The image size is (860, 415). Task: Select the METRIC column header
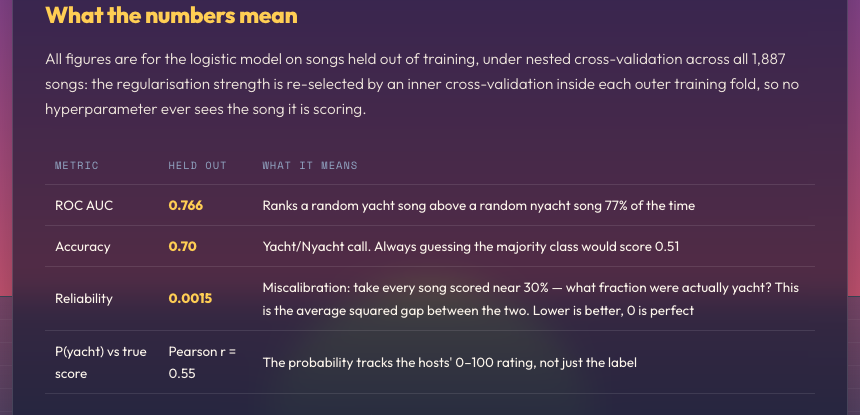point(77,166)
